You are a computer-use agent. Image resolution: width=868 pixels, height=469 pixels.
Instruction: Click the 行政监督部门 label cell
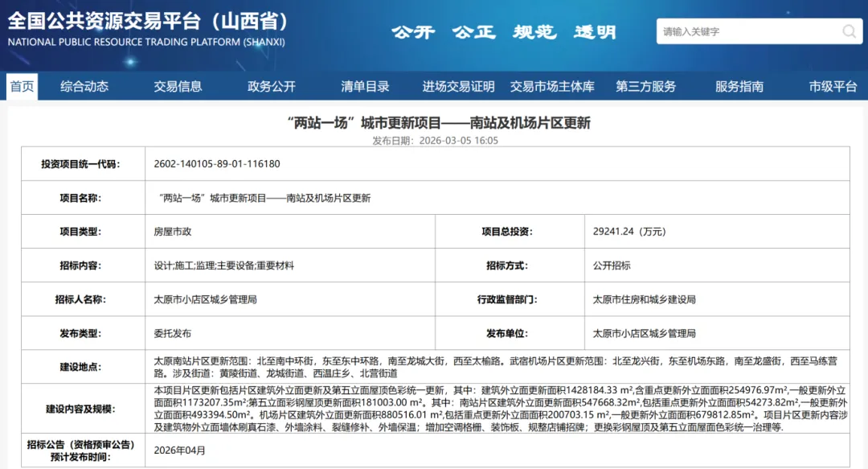(510, 299)
